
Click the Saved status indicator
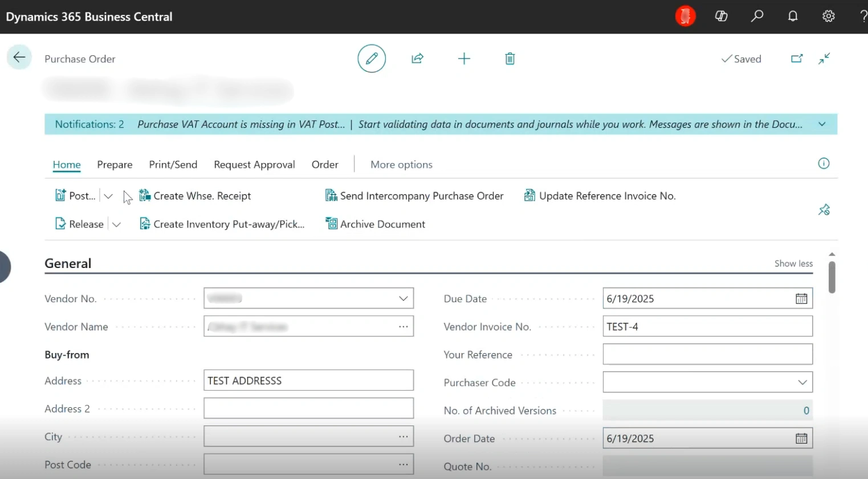pos(741,59)
